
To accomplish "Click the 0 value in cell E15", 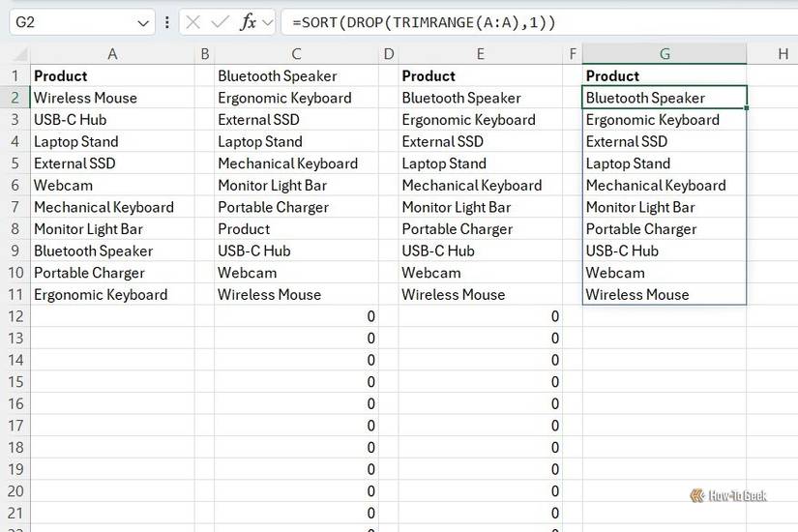I will click(555, 382).
